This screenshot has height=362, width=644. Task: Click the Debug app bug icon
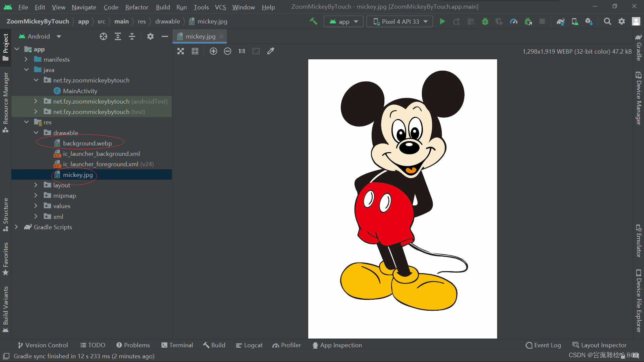click(485, 21)
